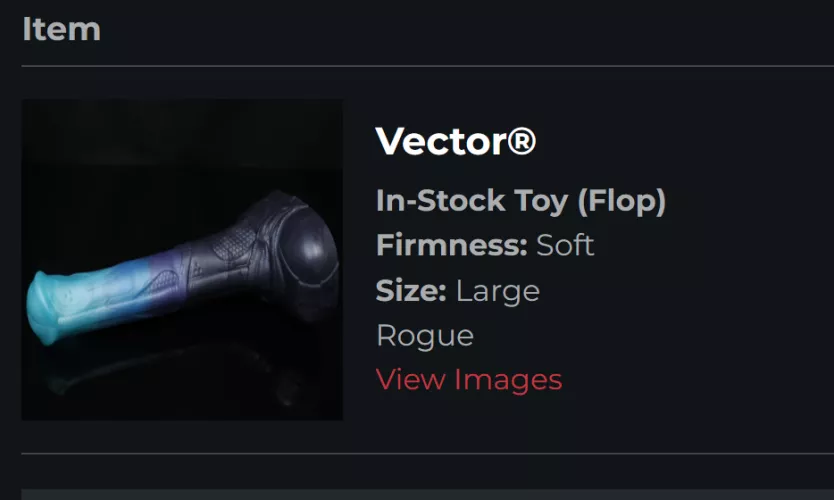The image size is (834, 500).
Task: Click the divider line below the product row
Action: click(428, 454)
